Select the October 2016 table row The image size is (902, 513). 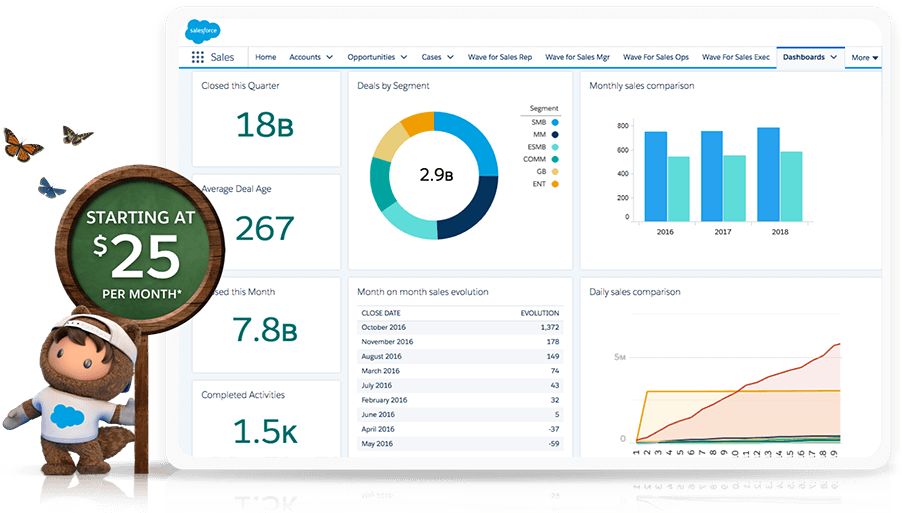(x=460, y=327)
